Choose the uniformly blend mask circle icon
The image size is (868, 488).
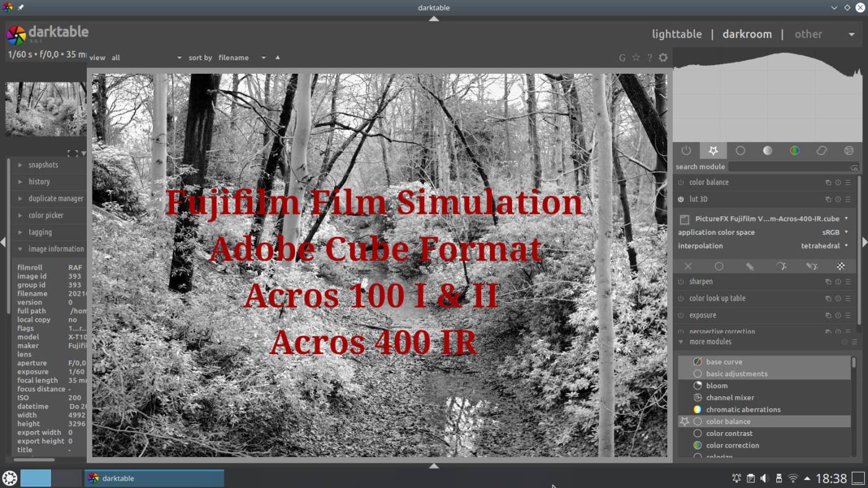click(719, 266)
